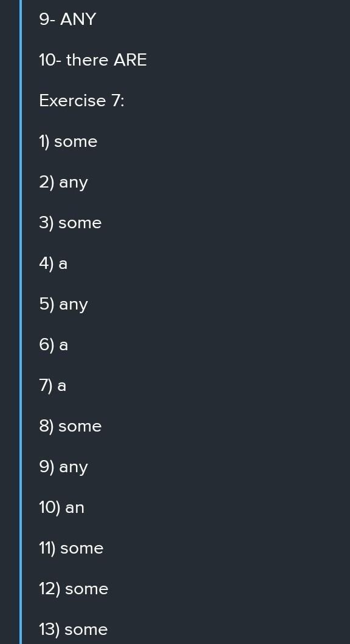Image resolution: width=350 pixels, height=644 pixels.
Task: Click the word 'ARE' in line 10
Action: tap(131, 60)
